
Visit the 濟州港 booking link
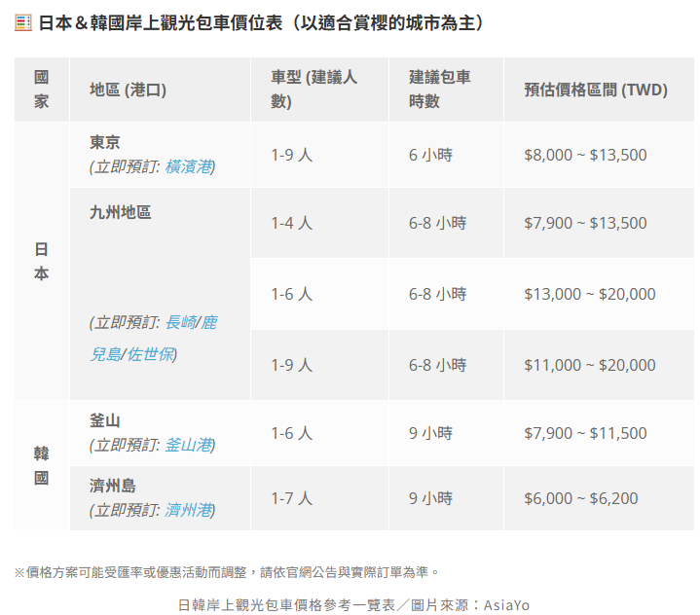[188, 509]
